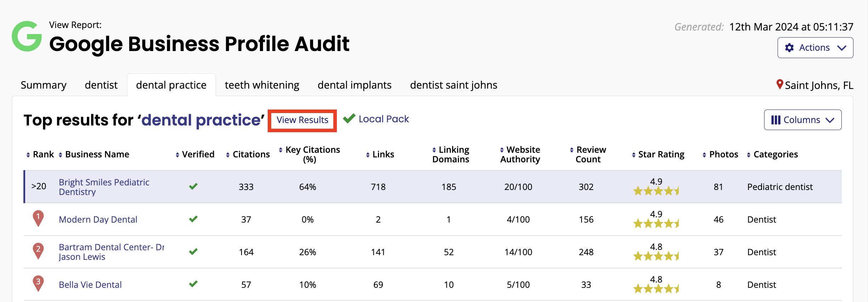
Task: Click the green Google G logo
Action: [x=27, y=36]
